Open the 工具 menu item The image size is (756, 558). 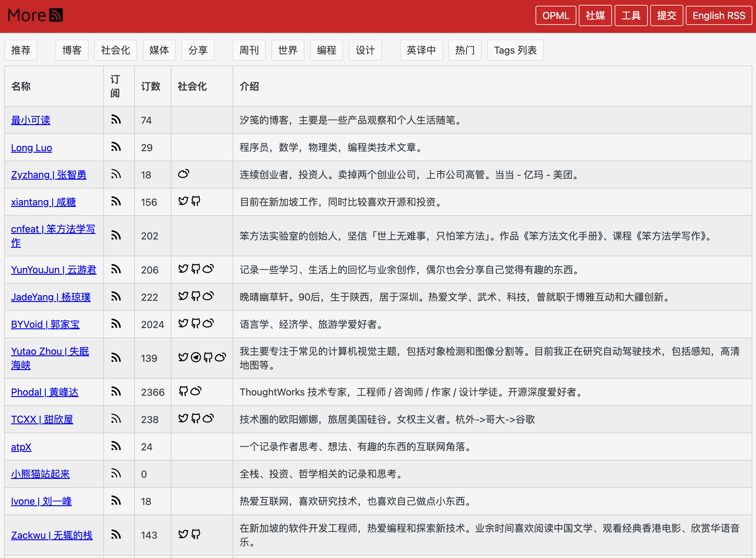tap(630, 15)
